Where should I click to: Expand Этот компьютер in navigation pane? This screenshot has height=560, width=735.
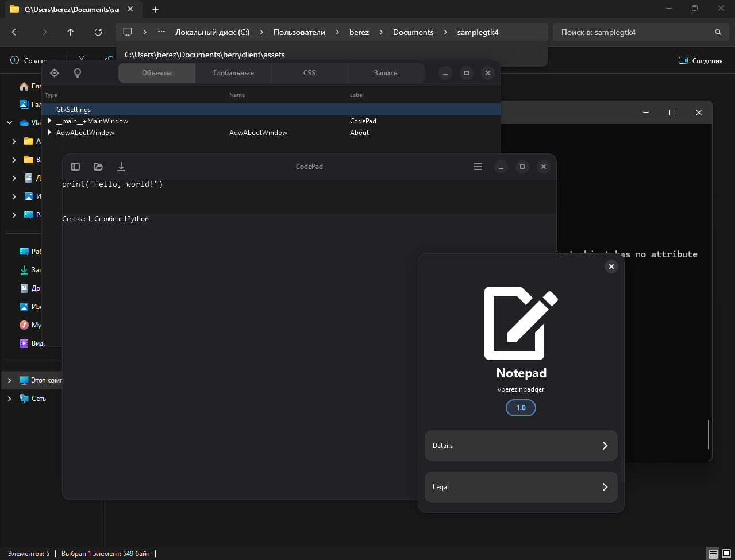click(x=9, y=380)
